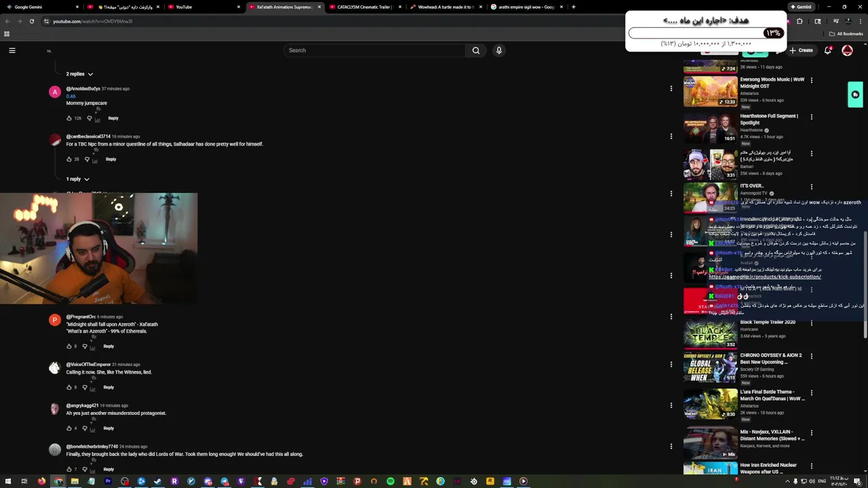868x488 pixels.
Task: Open options menu for Distant Memories mix
Action: click(x=811, y=432)
